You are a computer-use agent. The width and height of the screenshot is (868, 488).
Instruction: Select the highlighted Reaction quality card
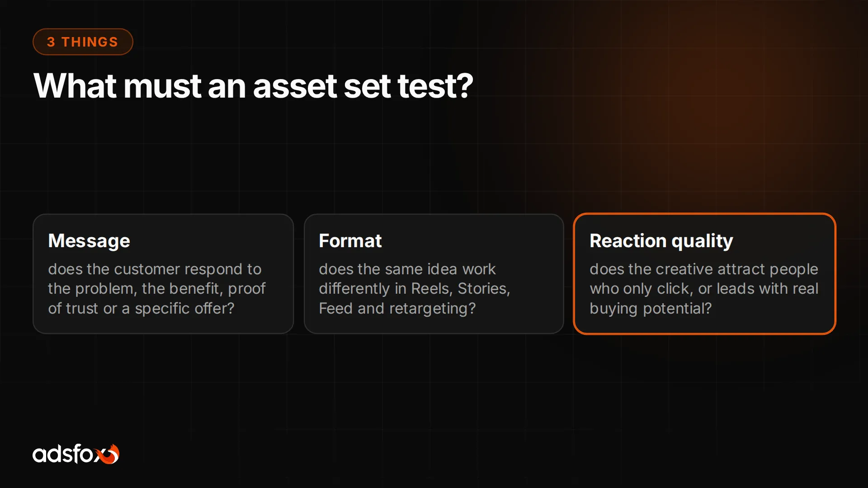(x=704, y=274)
